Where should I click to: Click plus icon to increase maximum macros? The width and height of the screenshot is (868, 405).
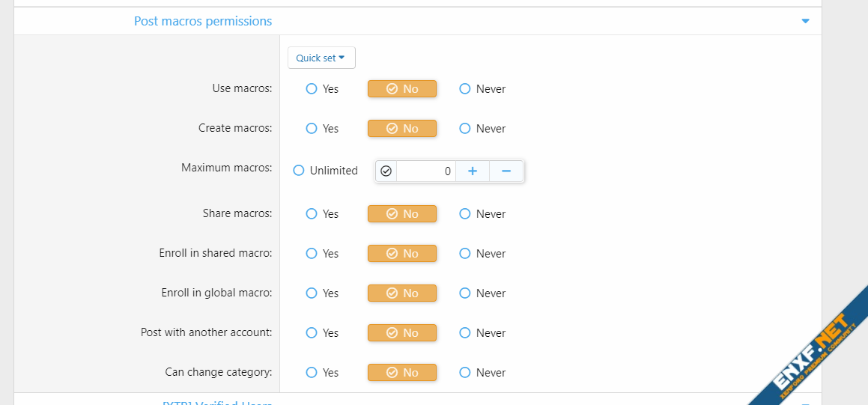coord(473,171)
